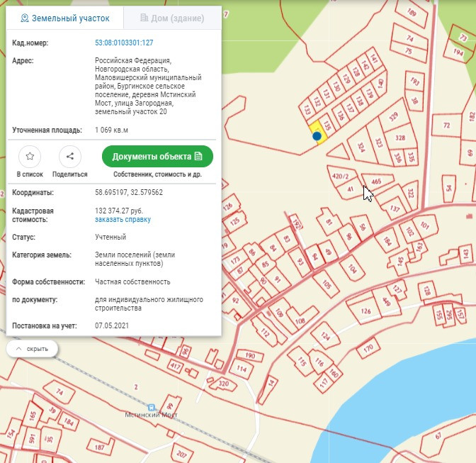Click parcel 170 near the river
Viewport: 476px width, 463px height.
coord(368,349)
